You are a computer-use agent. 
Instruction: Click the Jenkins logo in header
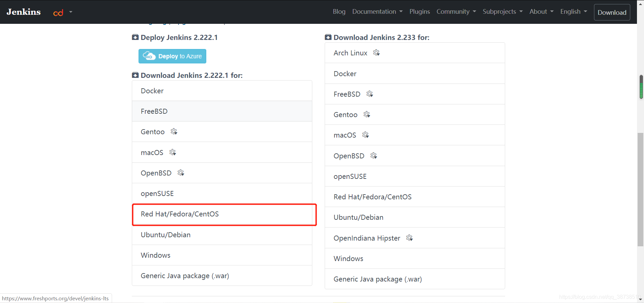coord(23,12)
